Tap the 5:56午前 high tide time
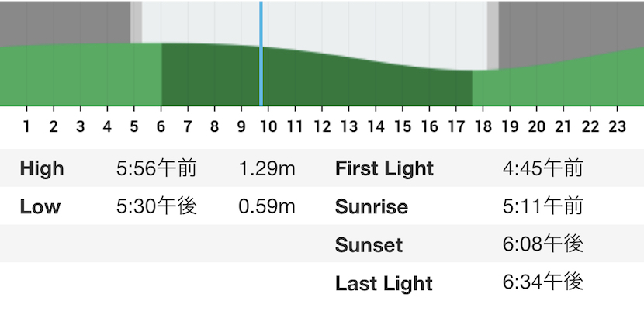This screenshot has height=311, width=644. coord(157,168)
